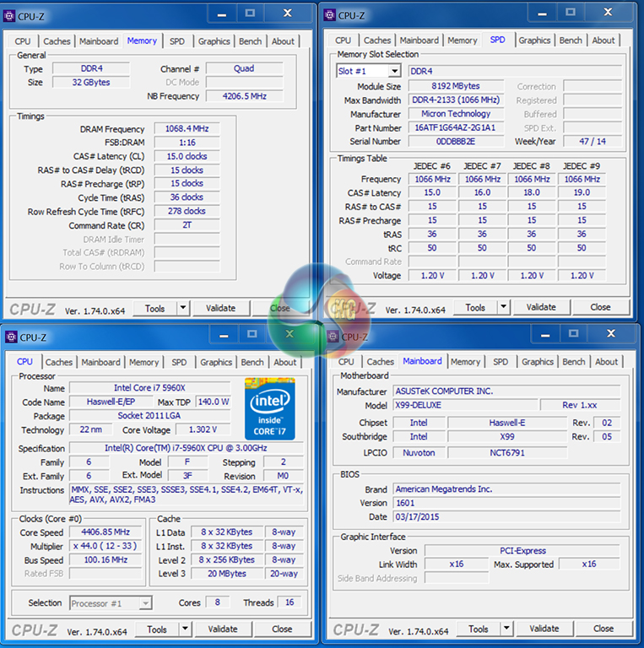Click the Serial Number 0DDBBB2E
This screenshot has height=648, width=644.
pyautogui.click(x=456, y=142)
